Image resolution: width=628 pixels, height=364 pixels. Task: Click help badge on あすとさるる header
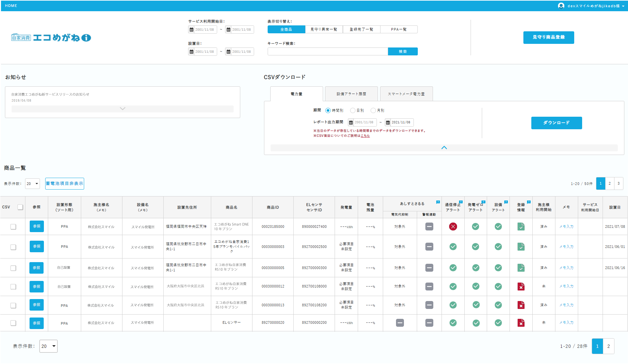438,202
